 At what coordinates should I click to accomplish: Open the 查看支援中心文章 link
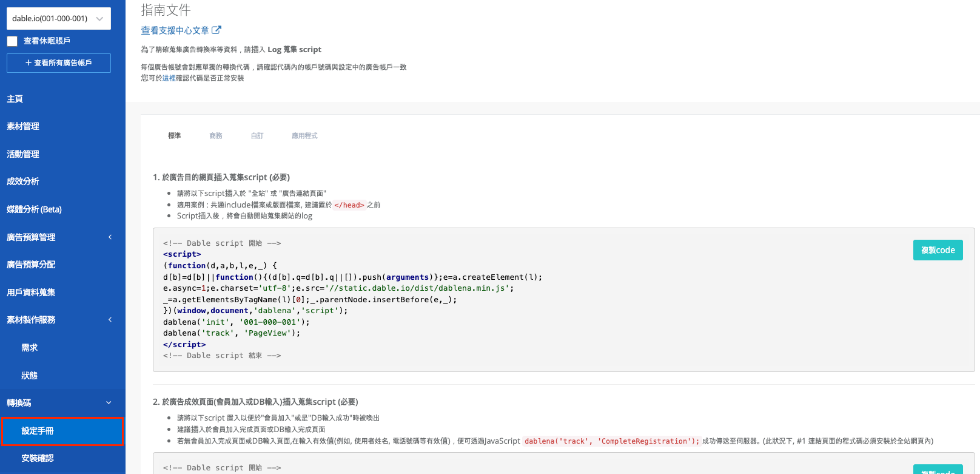coord(175,30)
